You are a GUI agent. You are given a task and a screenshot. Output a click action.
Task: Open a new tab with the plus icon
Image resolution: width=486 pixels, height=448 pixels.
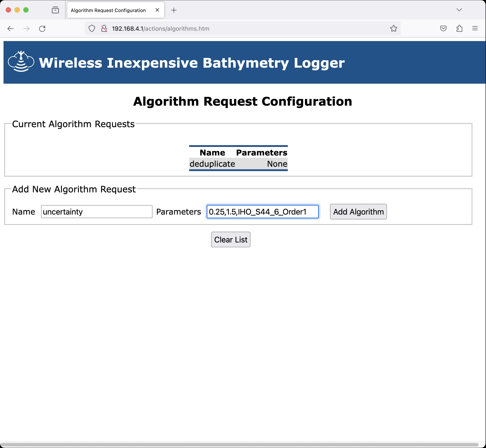pos(174,10)
